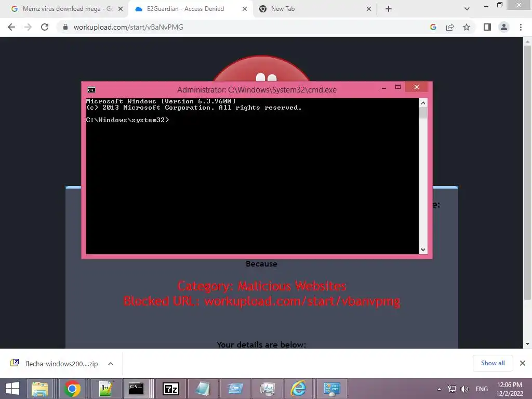Close the New Tab tab

point(369,9)
